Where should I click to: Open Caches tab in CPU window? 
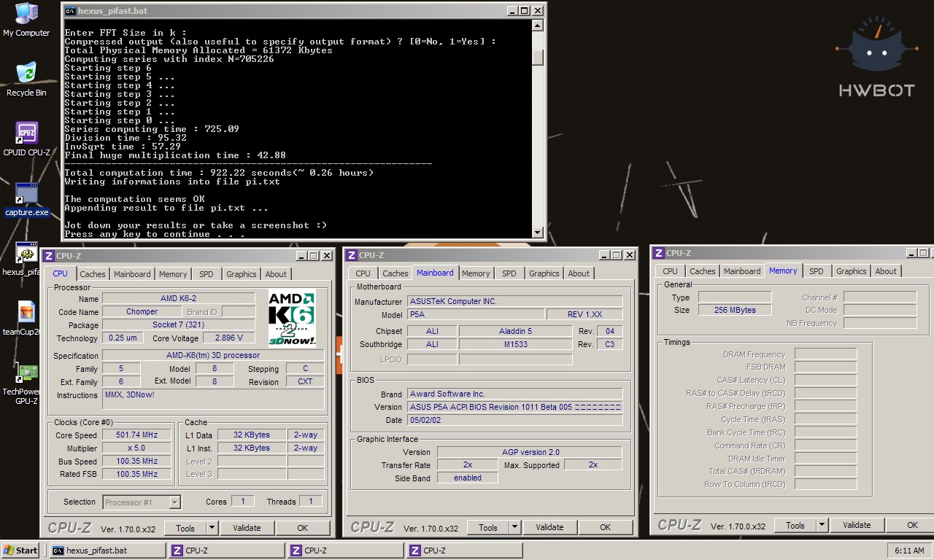coord(93,274)
